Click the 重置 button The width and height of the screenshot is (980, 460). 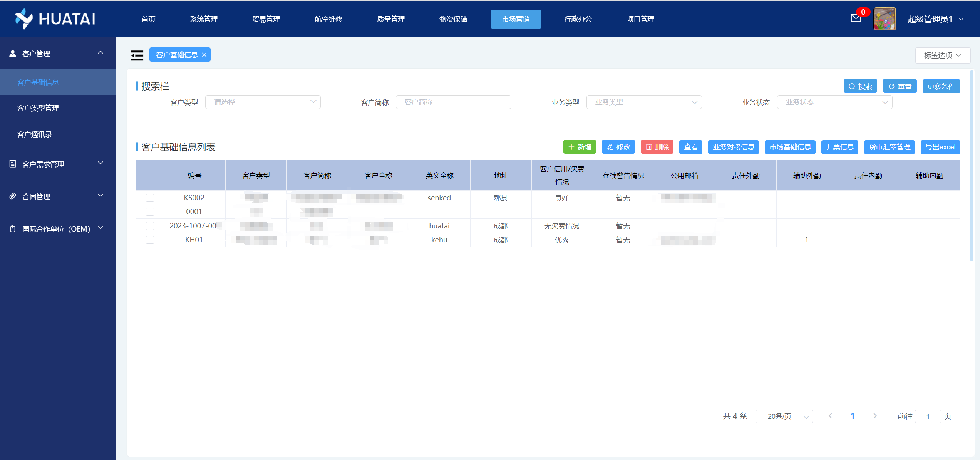point(900,86)
